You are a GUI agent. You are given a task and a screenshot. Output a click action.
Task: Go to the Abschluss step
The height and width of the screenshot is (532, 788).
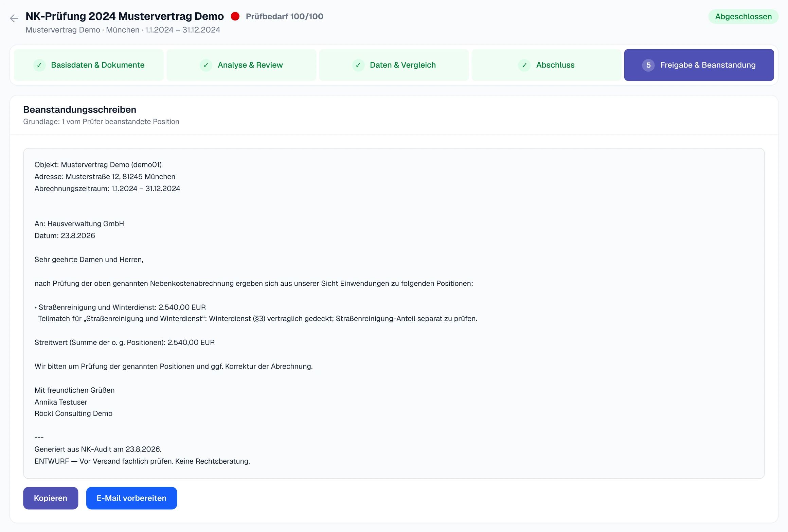tap(547, 65)
